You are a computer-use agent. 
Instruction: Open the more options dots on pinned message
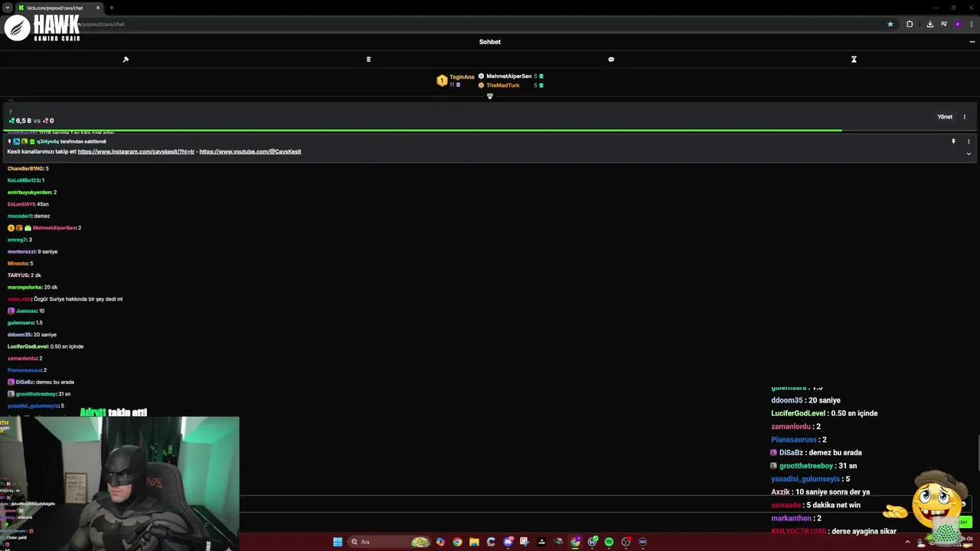[x=969, y=142]
